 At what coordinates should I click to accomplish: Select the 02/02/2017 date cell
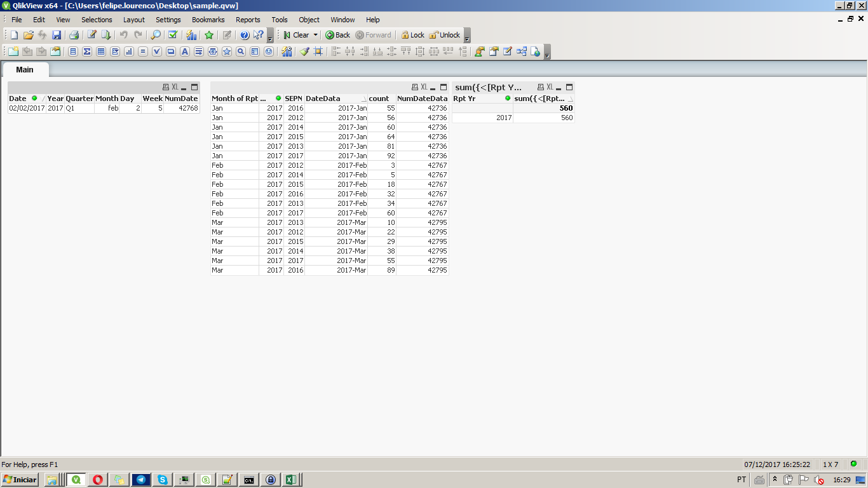point(27,108)
